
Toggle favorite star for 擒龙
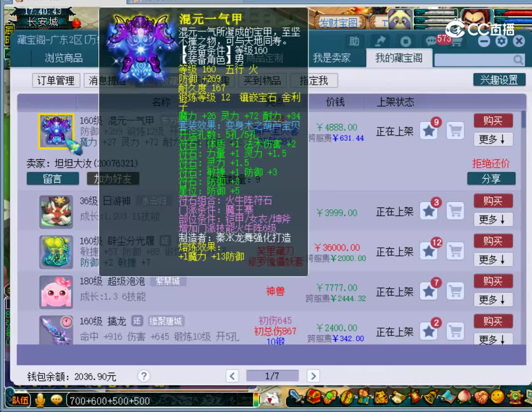(429, 332)
